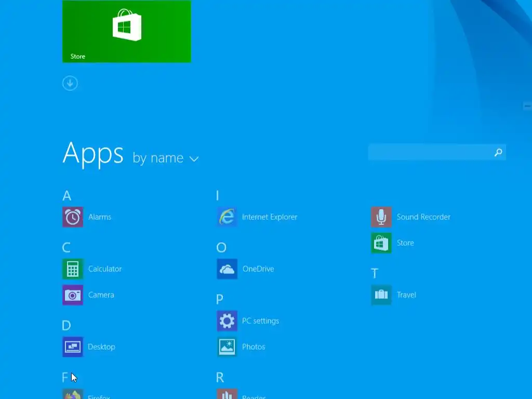Open the large green Store tile
This screenshot has height=399, width=532.
click(x=127, y=31)
